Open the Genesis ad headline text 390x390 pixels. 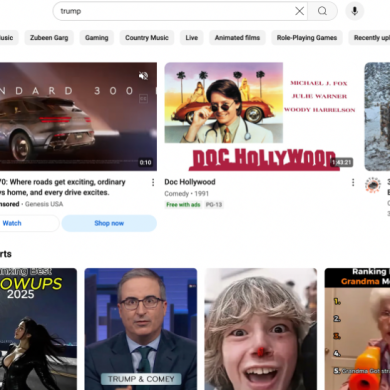coord(63,187)
